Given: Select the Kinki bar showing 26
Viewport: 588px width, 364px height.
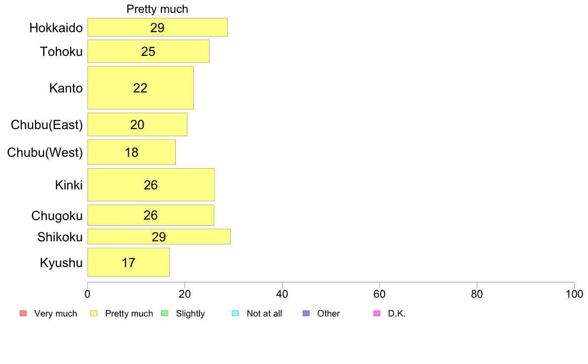Looking at the screenshot, I should pyautogui.click(x=151, y=185).
